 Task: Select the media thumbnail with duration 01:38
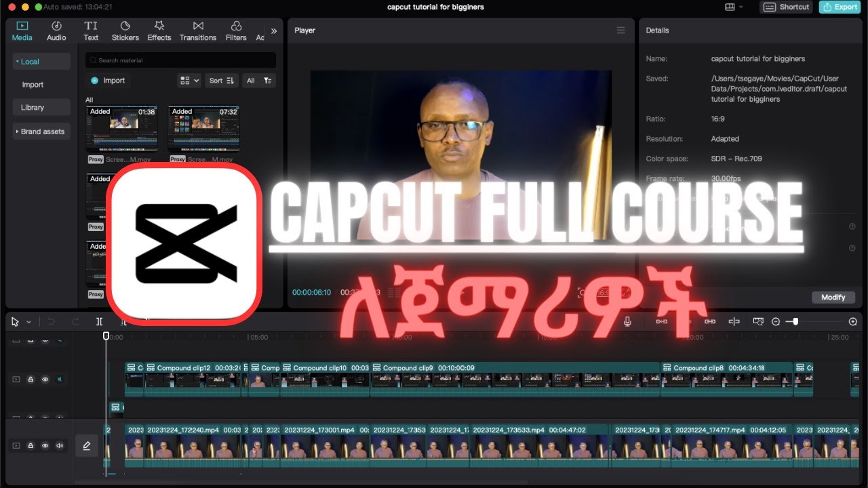point(121,127)
